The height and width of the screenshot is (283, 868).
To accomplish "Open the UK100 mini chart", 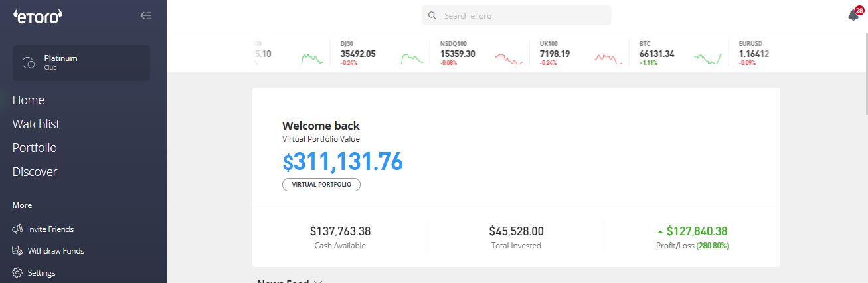I will tap(608, 58).
